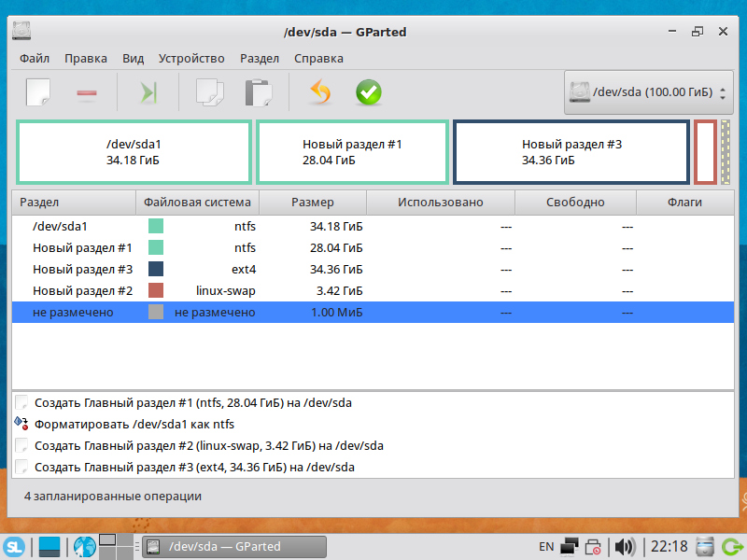The width and height of the screenshot is (747, 560).
Task: Click the workspace switcher on taskbar
Action: click(x=116, y=547)
